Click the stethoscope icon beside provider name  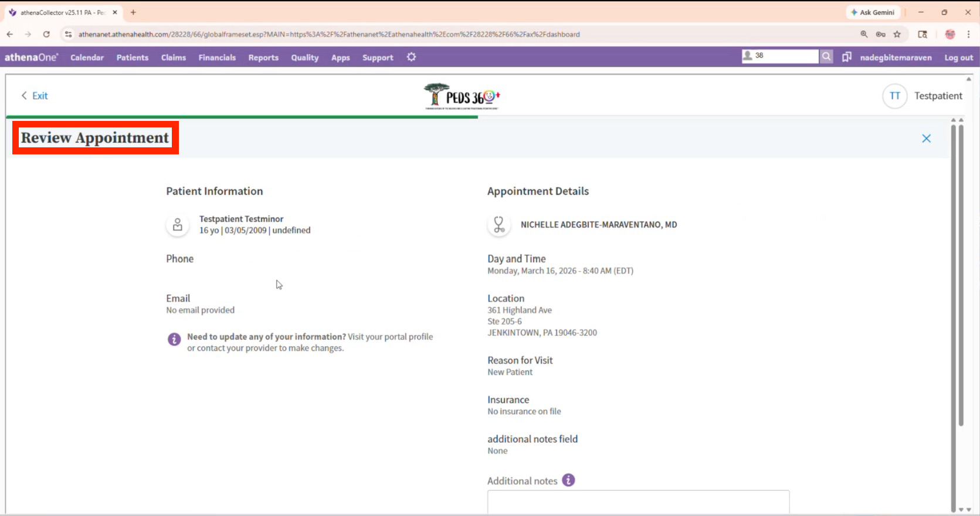(499, 225)
